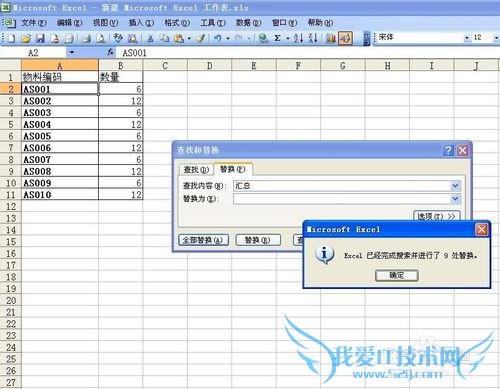500x389 pixels.
Task: Insert a hyperlink with the globe icon
Action: click(x=263, y=38)
